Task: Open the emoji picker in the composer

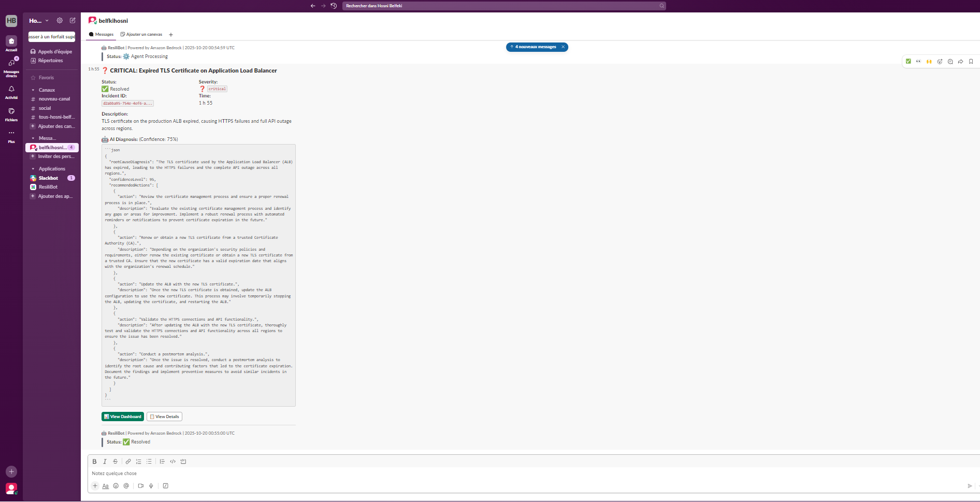Action: 116,486
